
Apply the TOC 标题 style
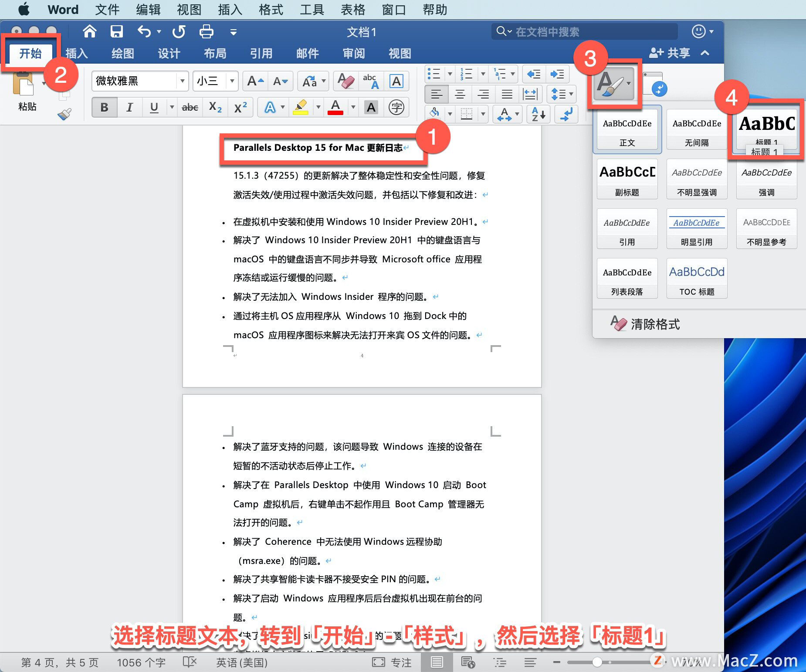pos(697,279)
